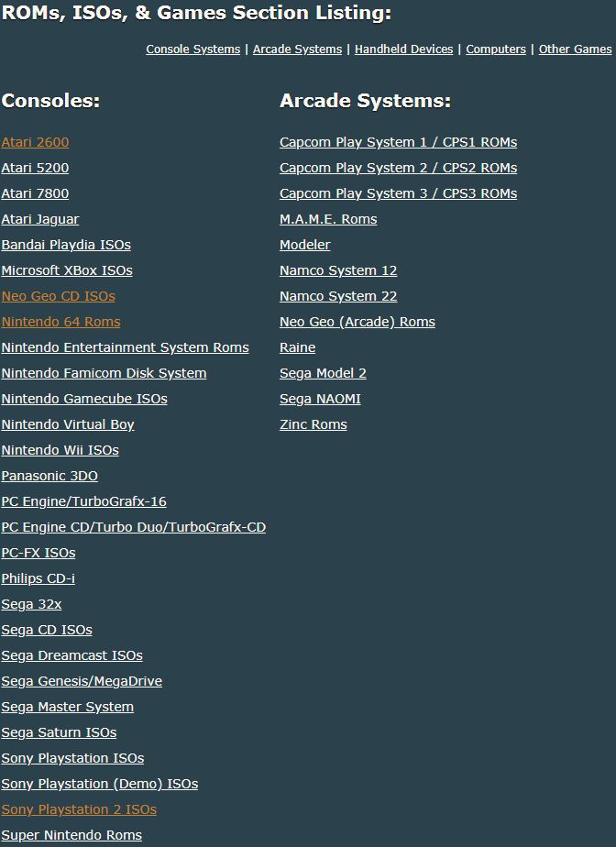Open Nintendo Wii ISOs link

[60, 450]
